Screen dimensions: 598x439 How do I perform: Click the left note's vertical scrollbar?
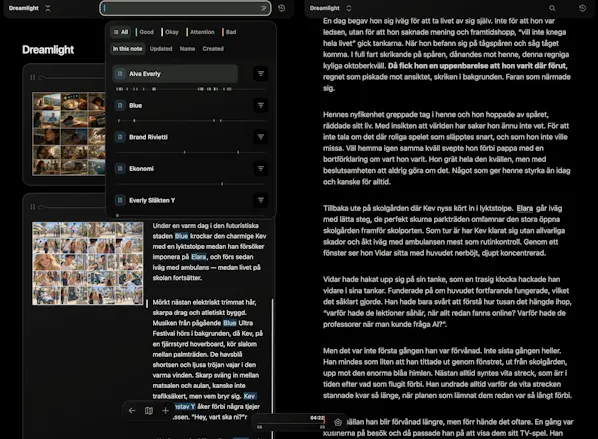coord(272,368)
